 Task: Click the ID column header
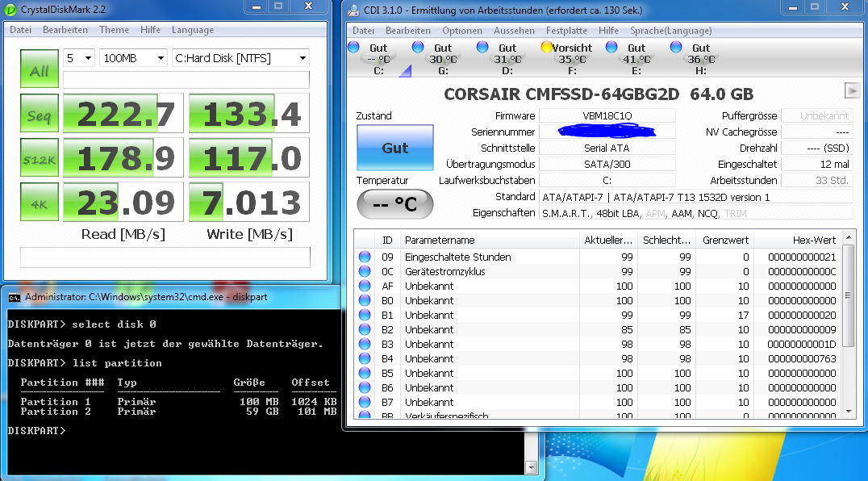[x=387, y=240]
